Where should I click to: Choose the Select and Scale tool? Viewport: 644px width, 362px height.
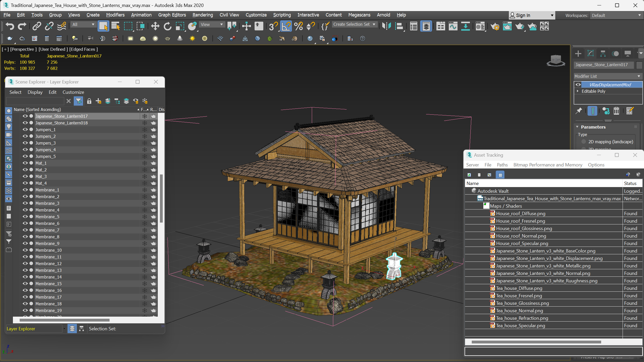pos(180,26)
